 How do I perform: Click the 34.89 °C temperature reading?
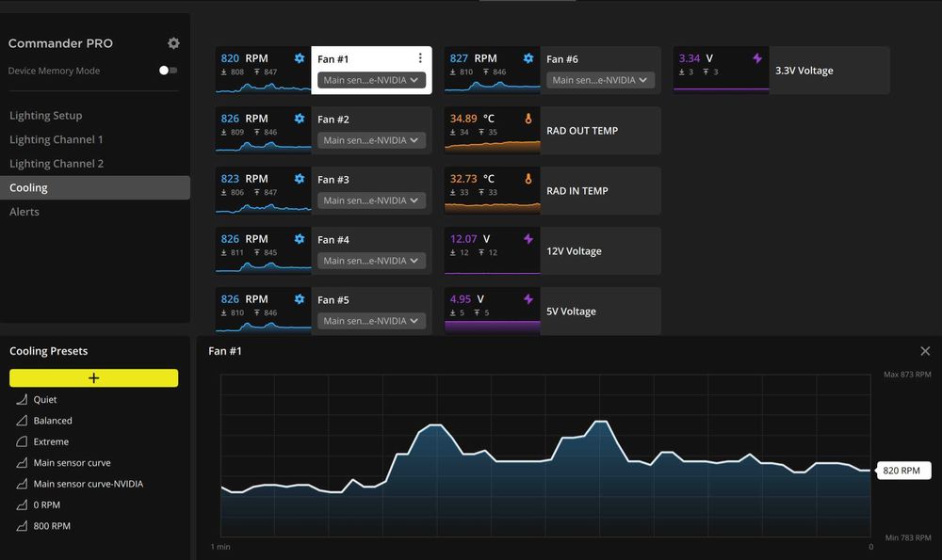pyautogui.click(x=472, y=119)
